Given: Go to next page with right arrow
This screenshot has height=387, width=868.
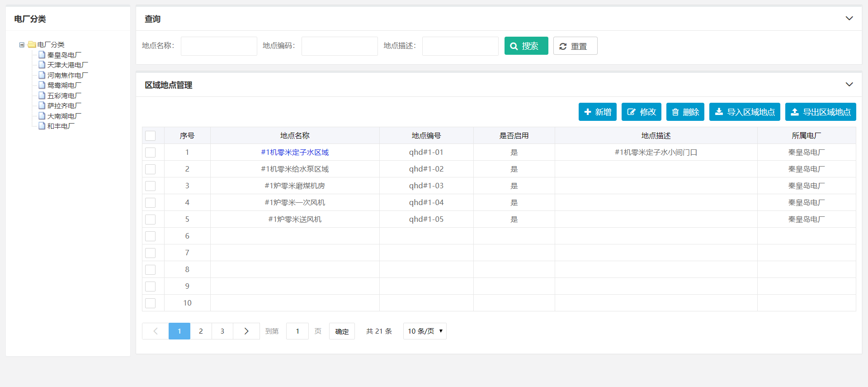Looking at the screenshot, I should pos(246,331).
